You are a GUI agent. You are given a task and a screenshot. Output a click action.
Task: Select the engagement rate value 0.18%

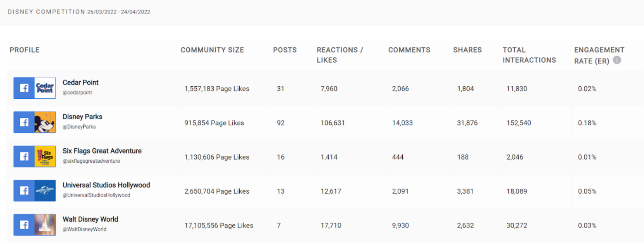point(587,123)
